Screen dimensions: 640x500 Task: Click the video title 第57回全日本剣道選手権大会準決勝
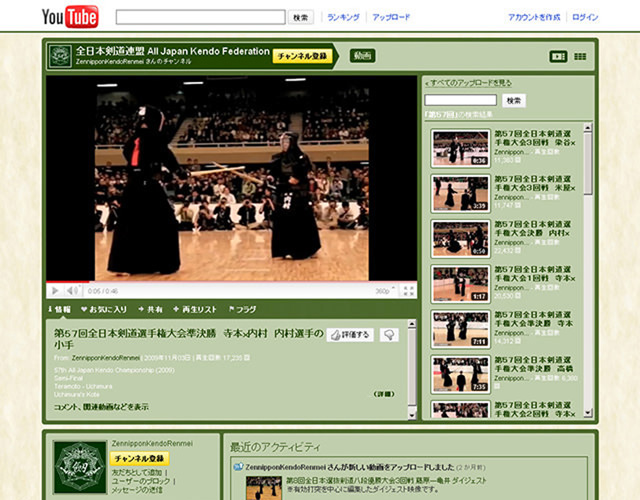click(x=189, y=339)
